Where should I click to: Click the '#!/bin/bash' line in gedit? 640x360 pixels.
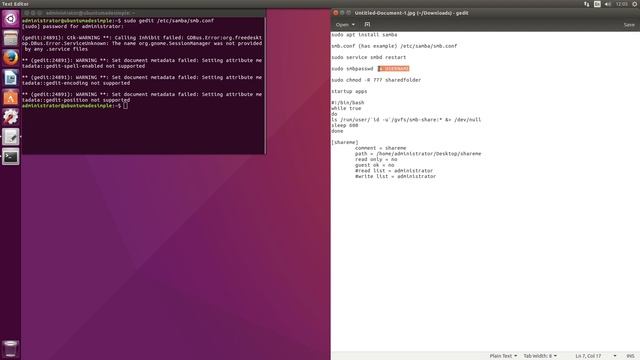point(348,102)
